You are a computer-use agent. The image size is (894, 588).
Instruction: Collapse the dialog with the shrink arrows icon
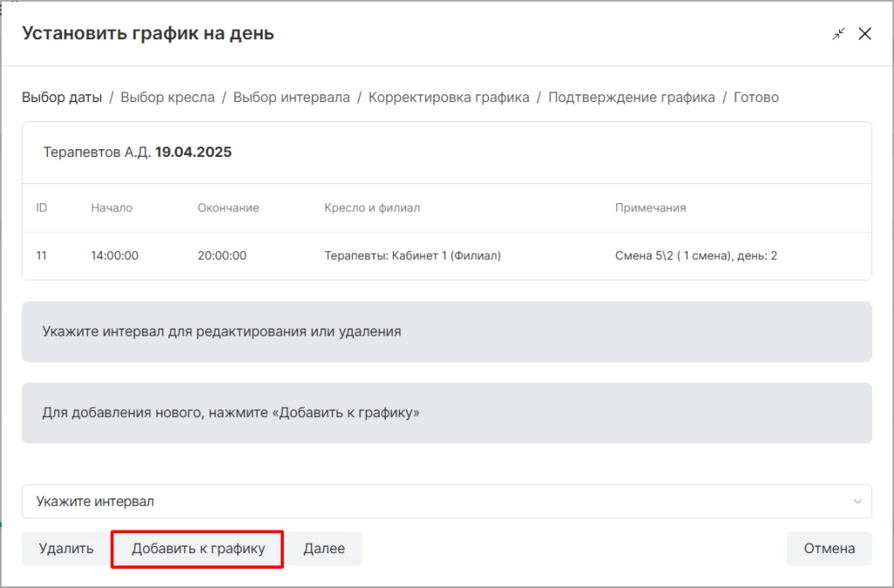pos(838,34)
